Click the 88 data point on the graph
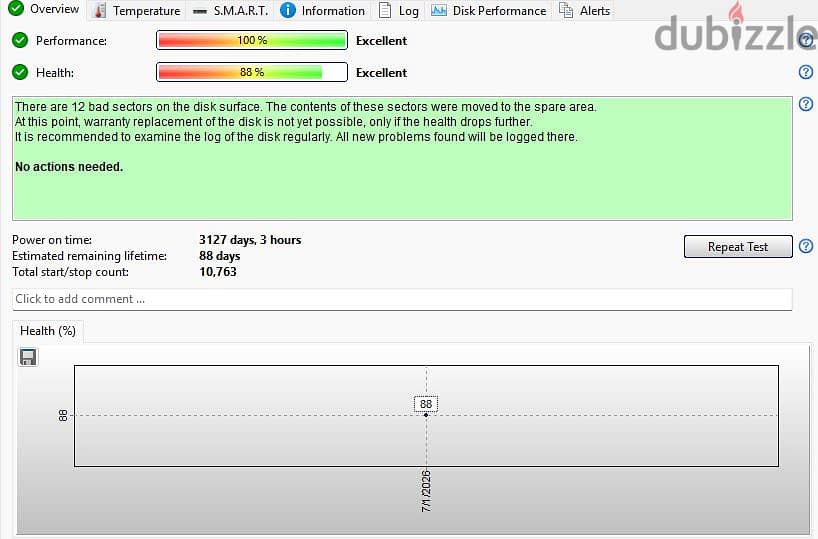Viewport: 818px width, 539px height. pyautogui.click(x=426, y=415)
